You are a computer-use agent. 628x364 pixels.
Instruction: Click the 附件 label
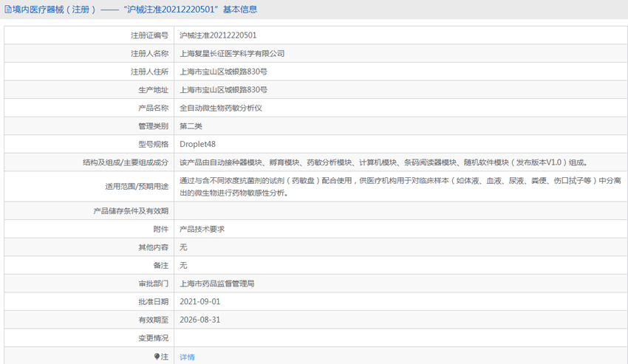161,229
